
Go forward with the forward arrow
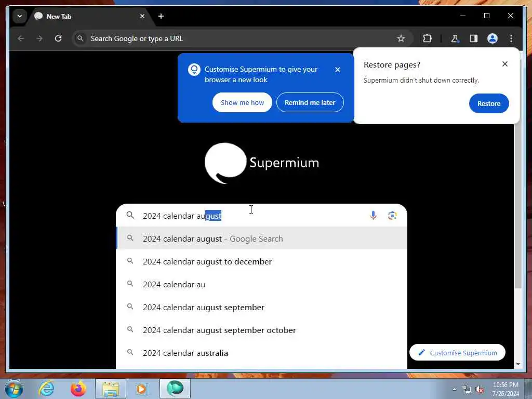click(x=39, y=38)
